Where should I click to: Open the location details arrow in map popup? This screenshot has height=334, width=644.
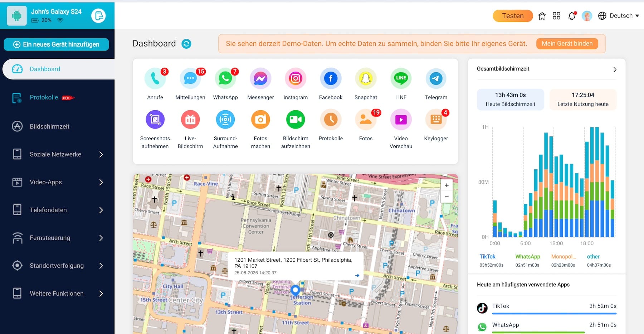click(x=357, y=275)
